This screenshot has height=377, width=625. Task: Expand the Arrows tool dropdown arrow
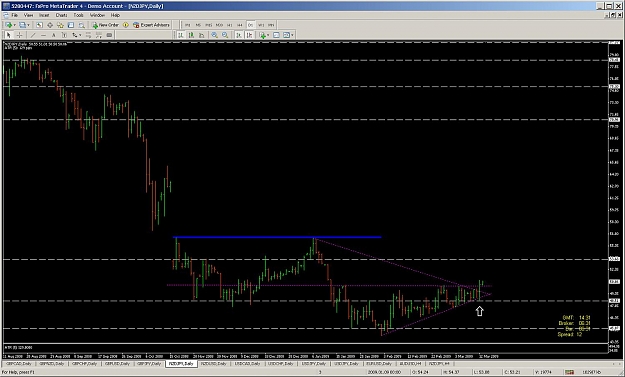(x=80, y=35)
